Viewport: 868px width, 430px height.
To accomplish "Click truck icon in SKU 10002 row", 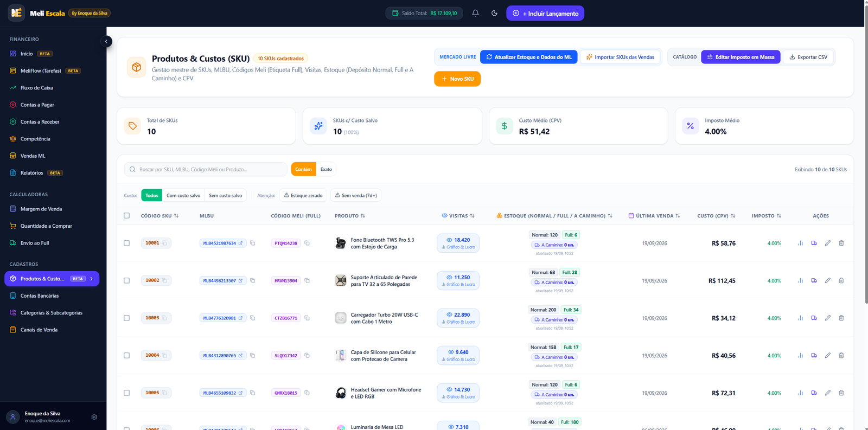I will pos(814,280).
